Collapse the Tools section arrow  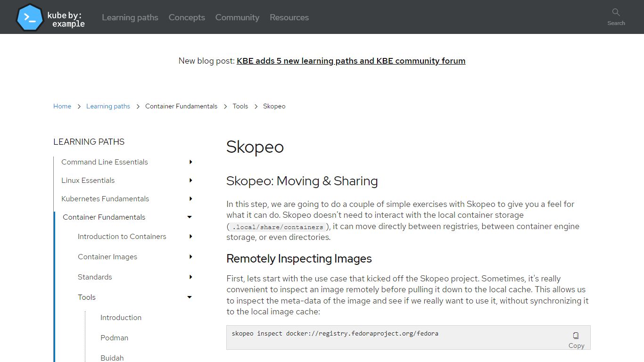190,297
